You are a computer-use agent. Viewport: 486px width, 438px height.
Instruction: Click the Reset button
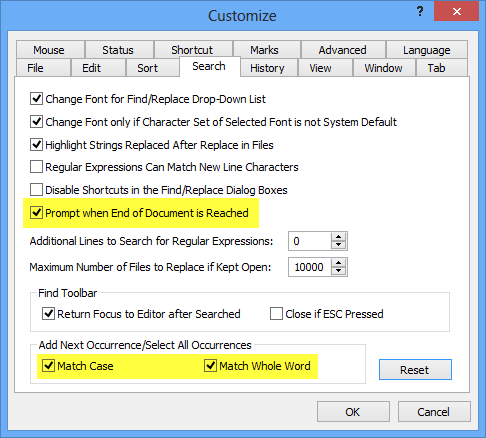coord(415,370)
